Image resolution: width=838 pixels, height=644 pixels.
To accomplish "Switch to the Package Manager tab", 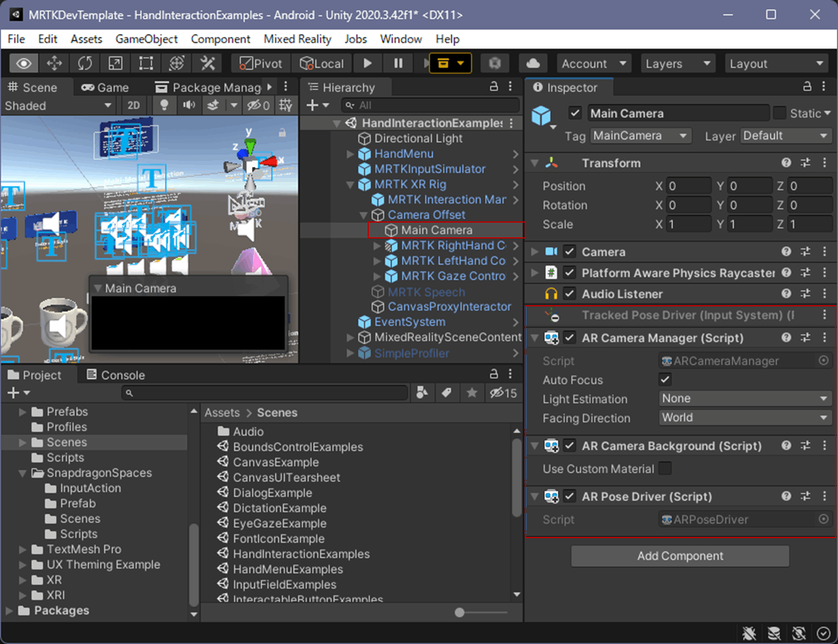I will [208, 87].
